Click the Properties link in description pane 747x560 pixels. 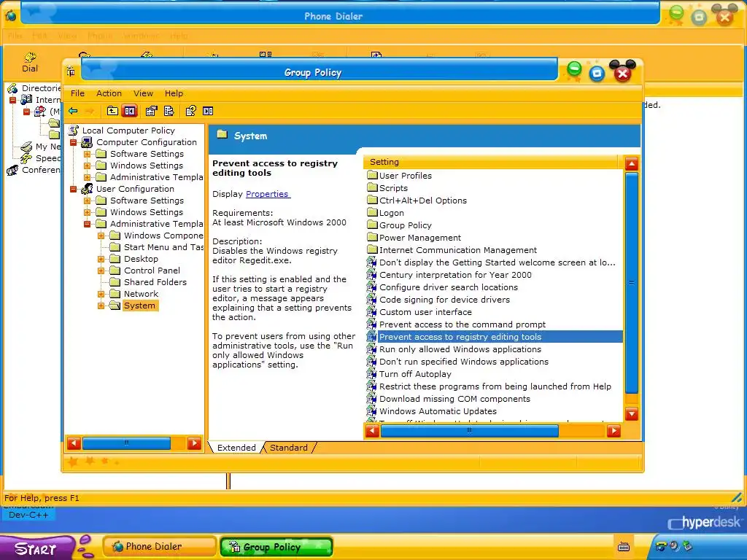pos(267,194)
